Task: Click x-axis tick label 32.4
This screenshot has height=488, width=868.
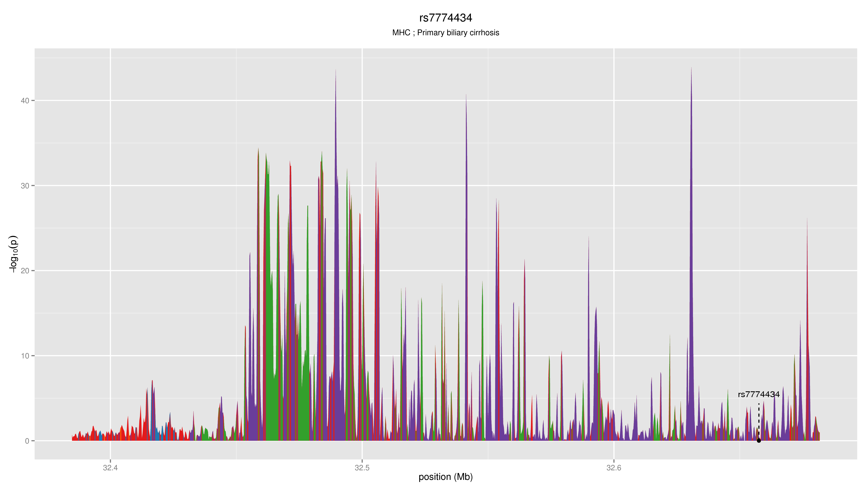Action: point(110,468)
